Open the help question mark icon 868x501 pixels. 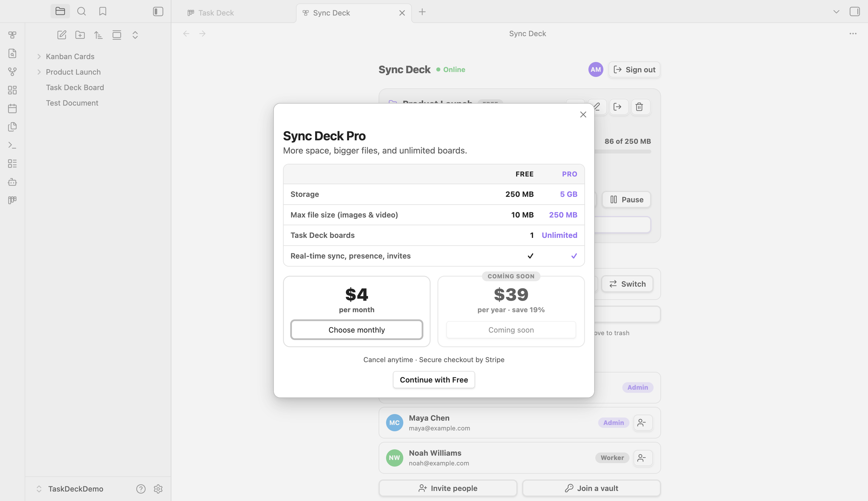pyautogui.click(x=141, y=489)
